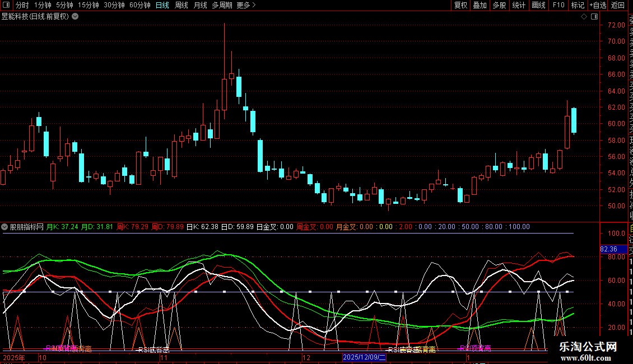Click the 叠加 overlay button

point(480,5)
